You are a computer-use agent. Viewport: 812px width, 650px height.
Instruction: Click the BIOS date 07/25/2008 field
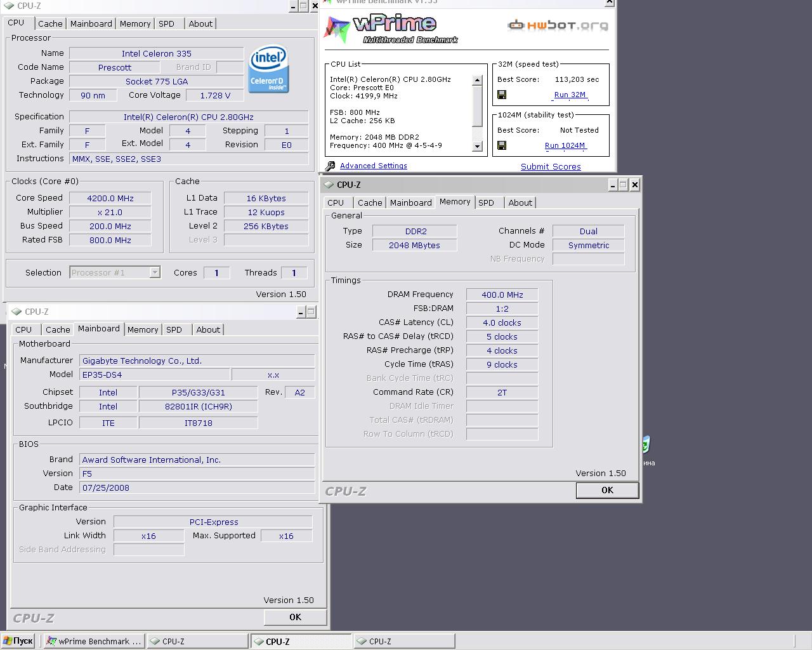pyautogui.click(x=197, y=487)
